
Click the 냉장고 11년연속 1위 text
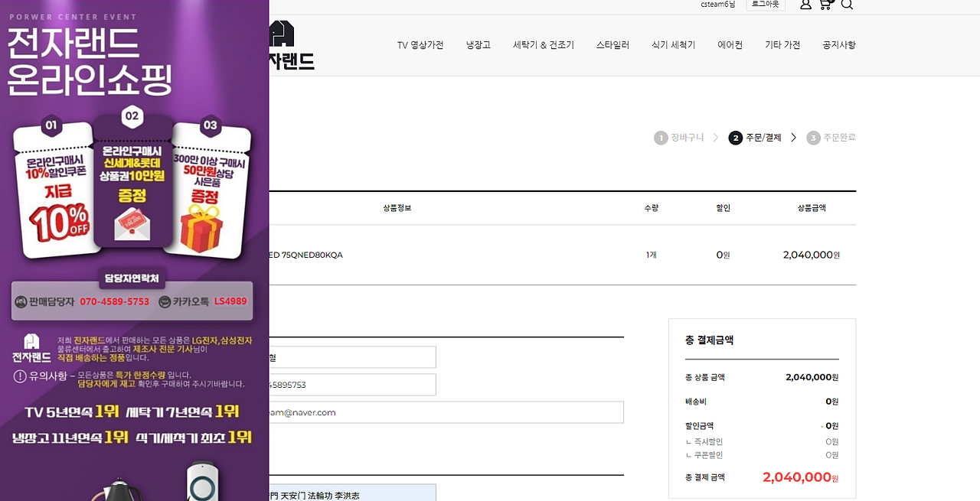[70, 437]
